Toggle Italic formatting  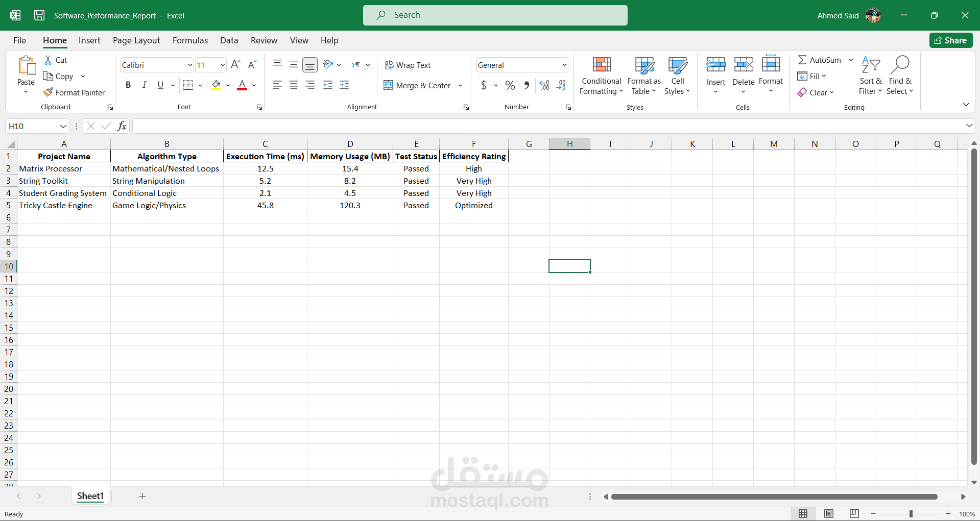145,85
